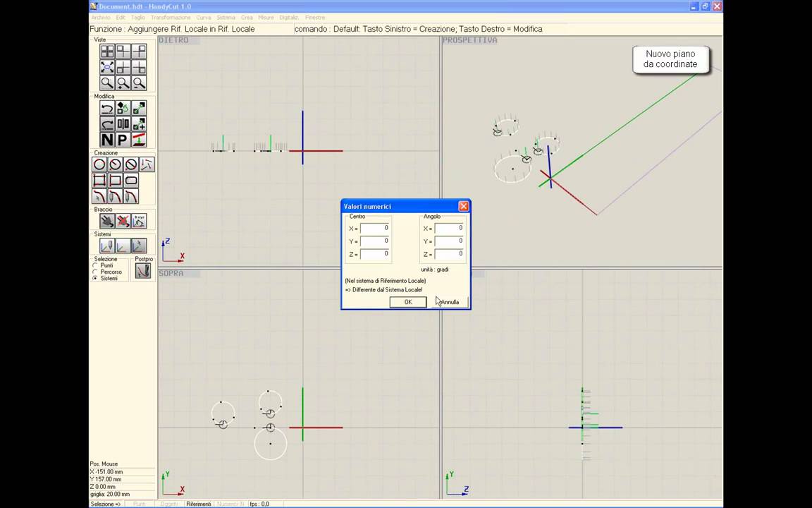This screenshot has width=812, height=508.
Task: Select the polyline points tool in Creazione
Action: [147, 165]
